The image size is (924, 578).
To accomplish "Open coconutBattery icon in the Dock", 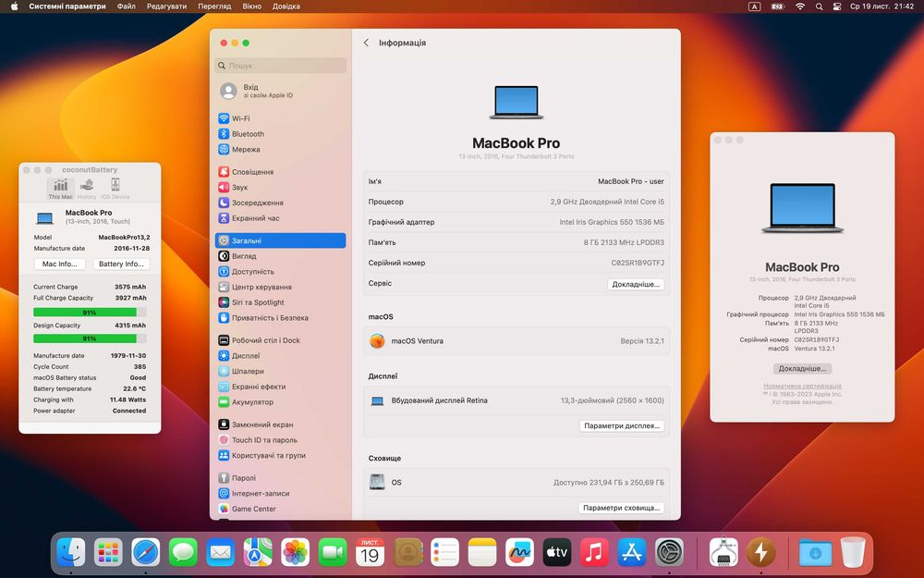I will tap(760, 553).
